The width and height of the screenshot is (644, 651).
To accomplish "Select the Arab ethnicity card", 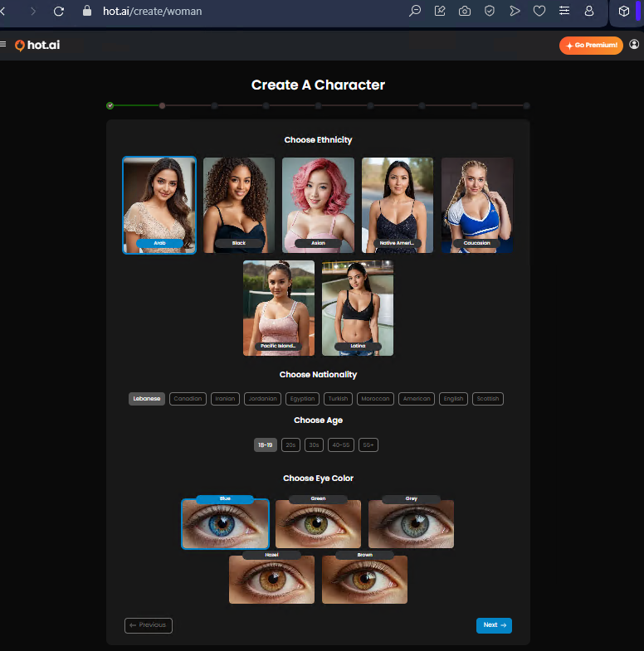I will coord(159,205).
